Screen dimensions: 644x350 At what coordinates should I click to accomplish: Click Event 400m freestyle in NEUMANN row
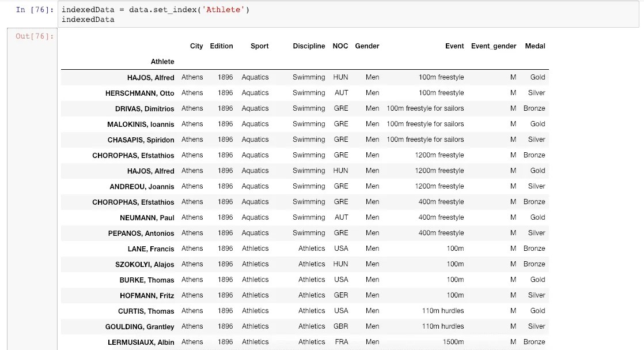[x=441, y=217]
